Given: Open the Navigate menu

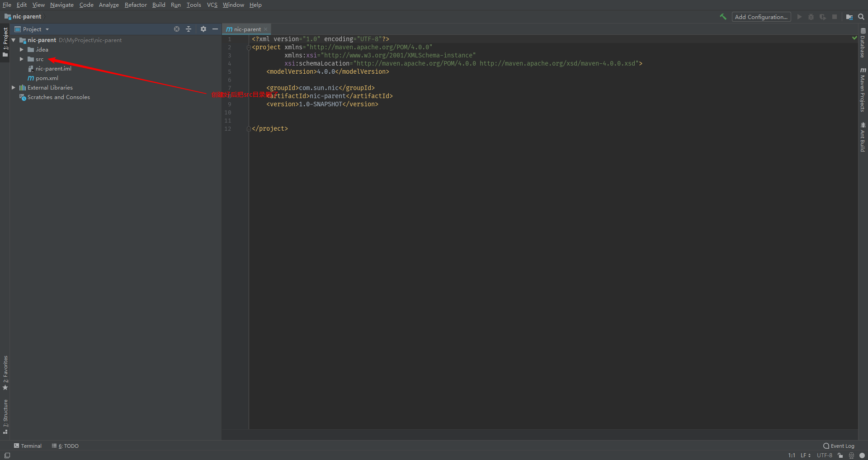Looking at the screenshot, I should (x=62, y=5).
